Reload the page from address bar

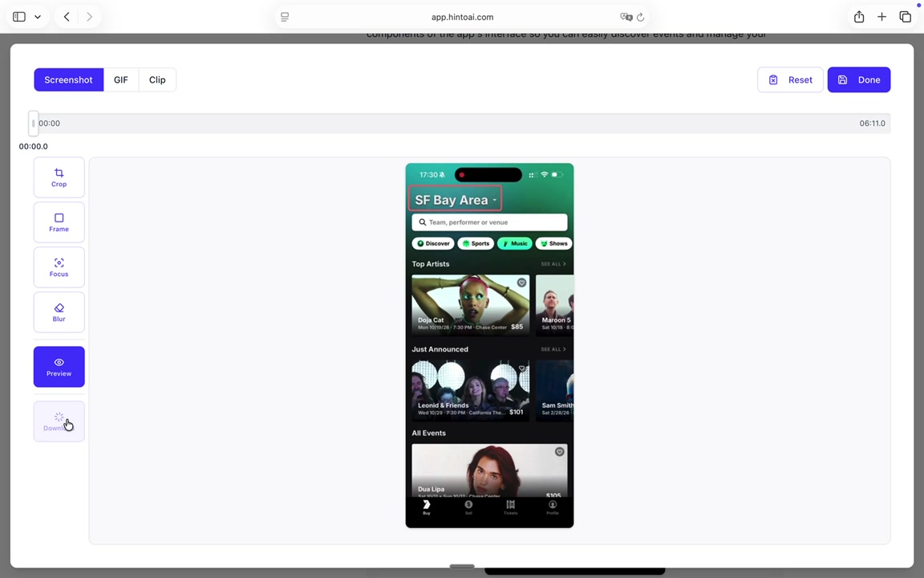pyautogui.click(x=640, y=17)
